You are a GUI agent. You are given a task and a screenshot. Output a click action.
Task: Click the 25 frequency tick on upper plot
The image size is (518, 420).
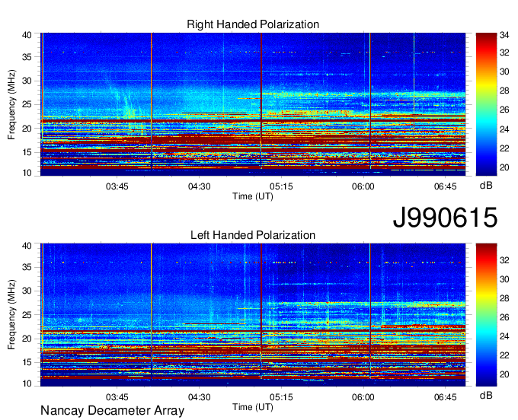(27, 104)
